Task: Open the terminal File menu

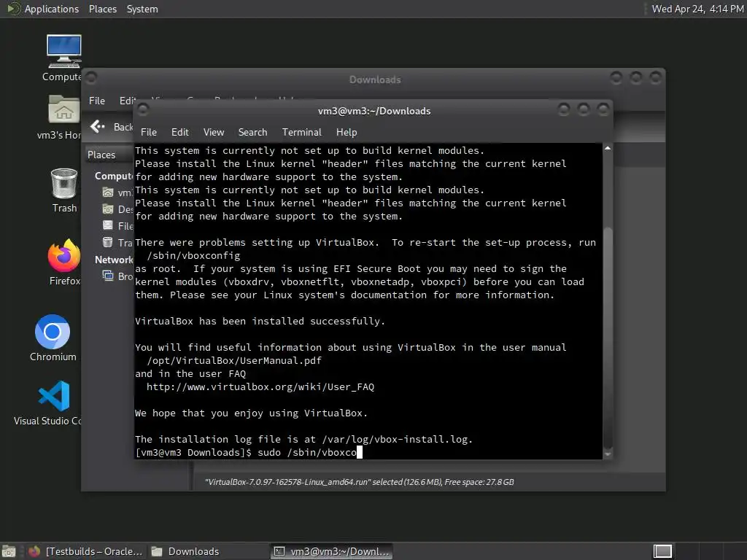Action: tap(149, 132)
